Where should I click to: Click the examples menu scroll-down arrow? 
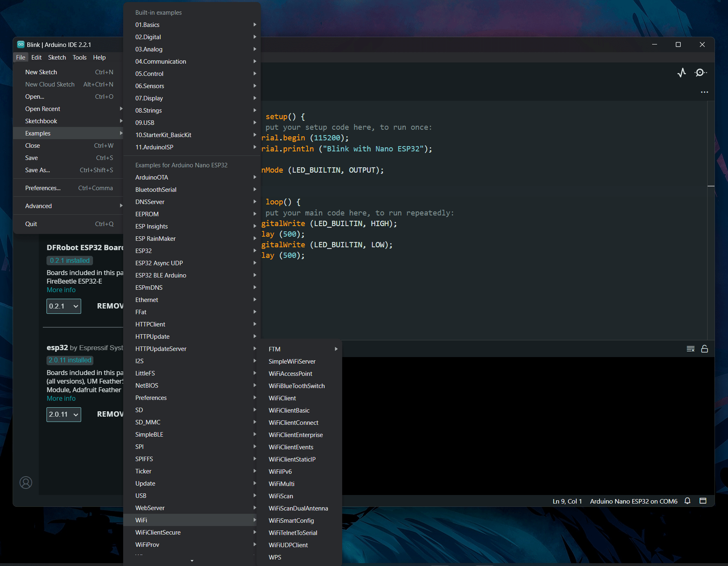(x=192, y=561)
